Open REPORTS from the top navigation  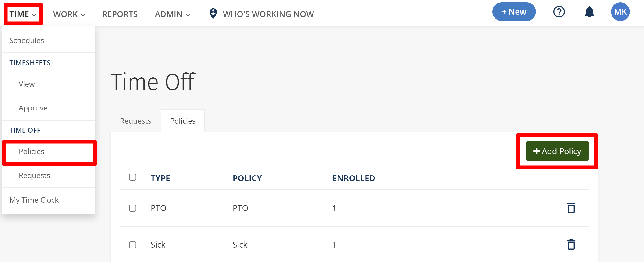[x=120, y=14]
